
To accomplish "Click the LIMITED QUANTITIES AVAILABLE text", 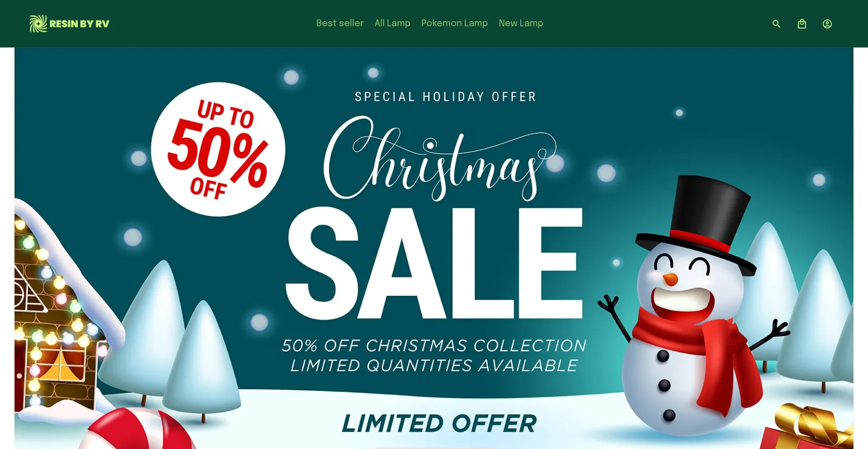I will click(x=434, y=366).
